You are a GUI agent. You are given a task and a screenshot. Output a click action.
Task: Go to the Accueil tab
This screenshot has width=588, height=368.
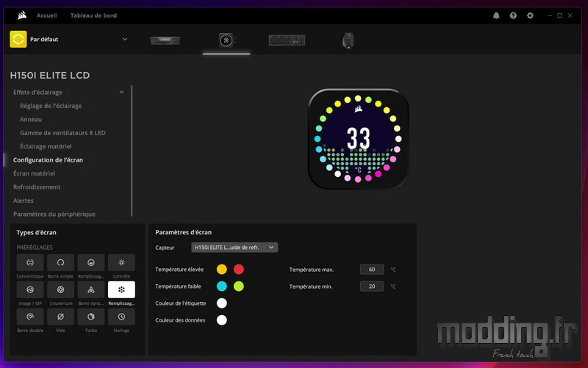pos(46,15)
